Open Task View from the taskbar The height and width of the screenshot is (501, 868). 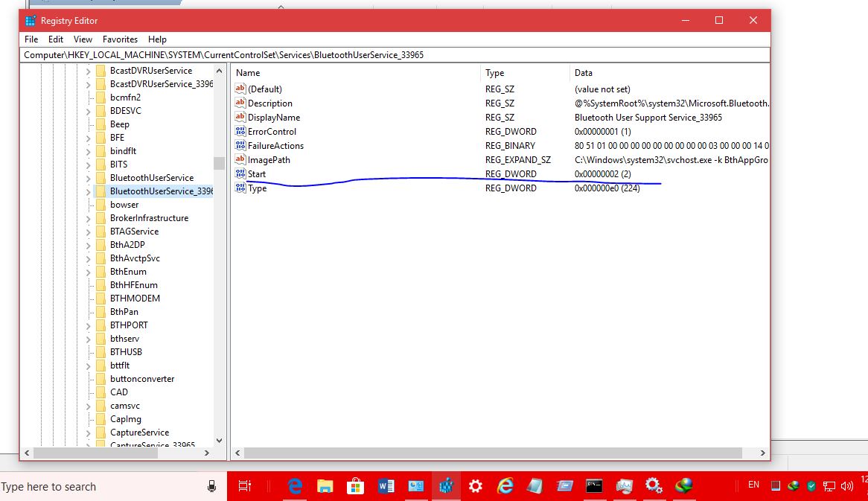(x=245, y=486)
